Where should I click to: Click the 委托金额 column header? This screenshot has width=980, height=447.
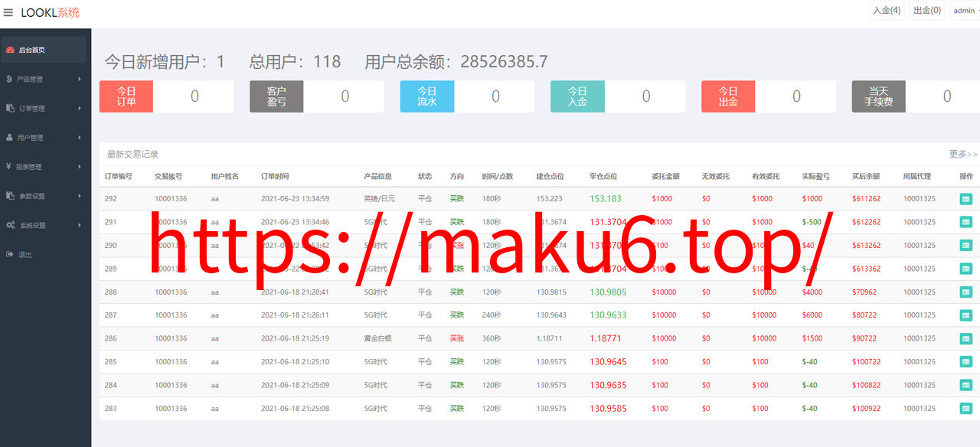666,176
